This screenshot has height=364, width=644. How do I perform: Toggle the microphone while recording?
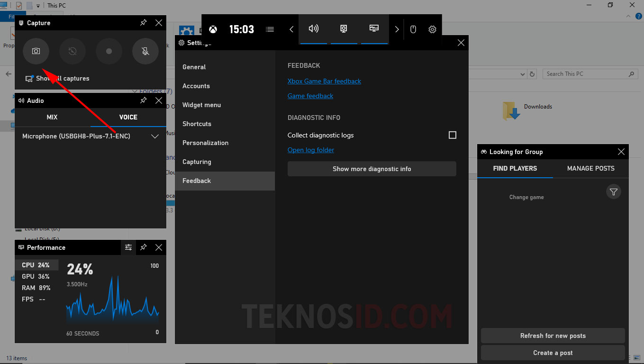pyautogui.click(x=145, y=51)
